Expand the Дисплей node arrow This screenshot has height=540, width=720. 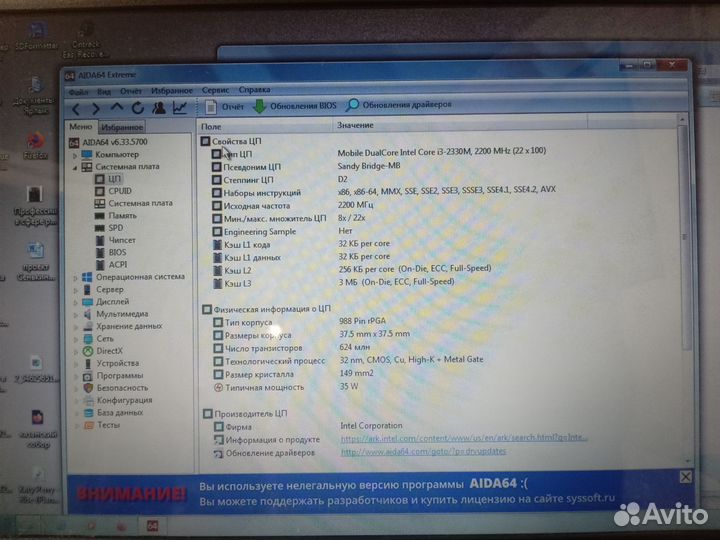pos(76,303)
